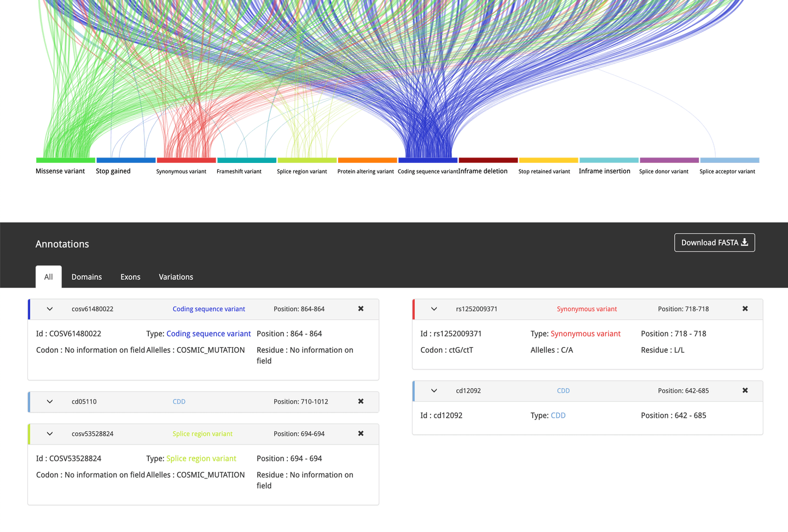Screen dimensions: 788x532
Task: Download the FASTA file
Action: [715, 243]
